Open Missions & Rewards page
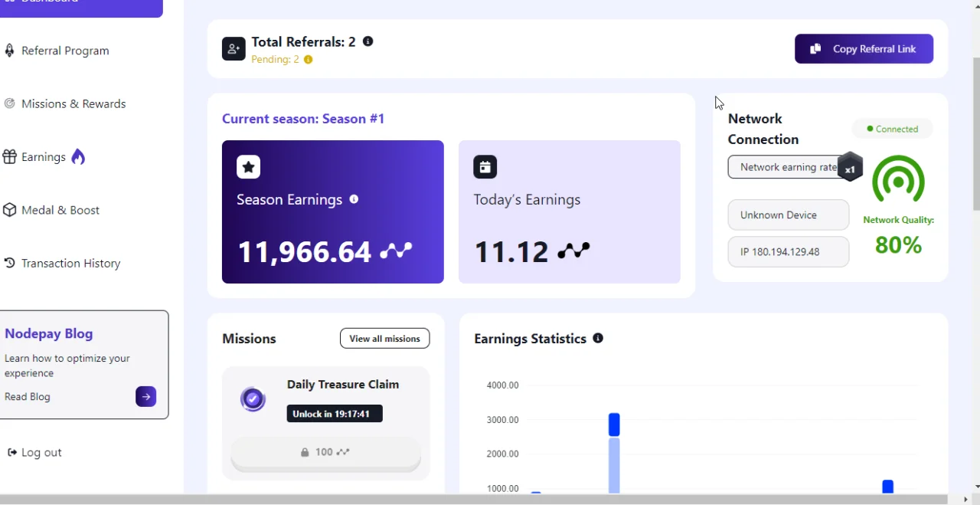This screenshot has width=980, height=505. (73, 103)
